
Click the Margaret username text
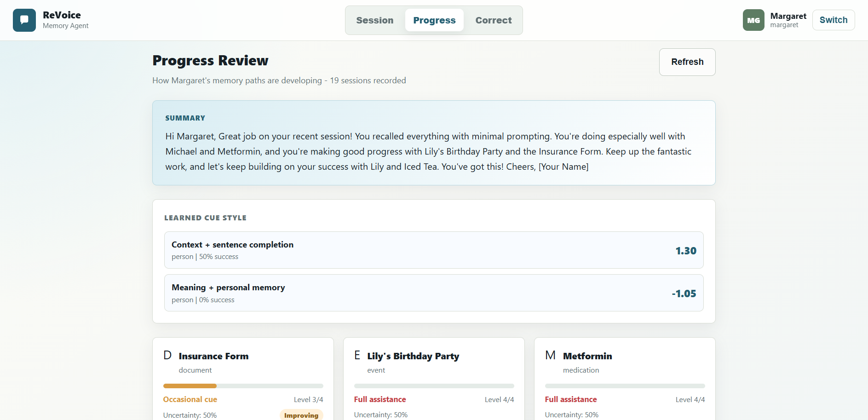pos(784,25)
